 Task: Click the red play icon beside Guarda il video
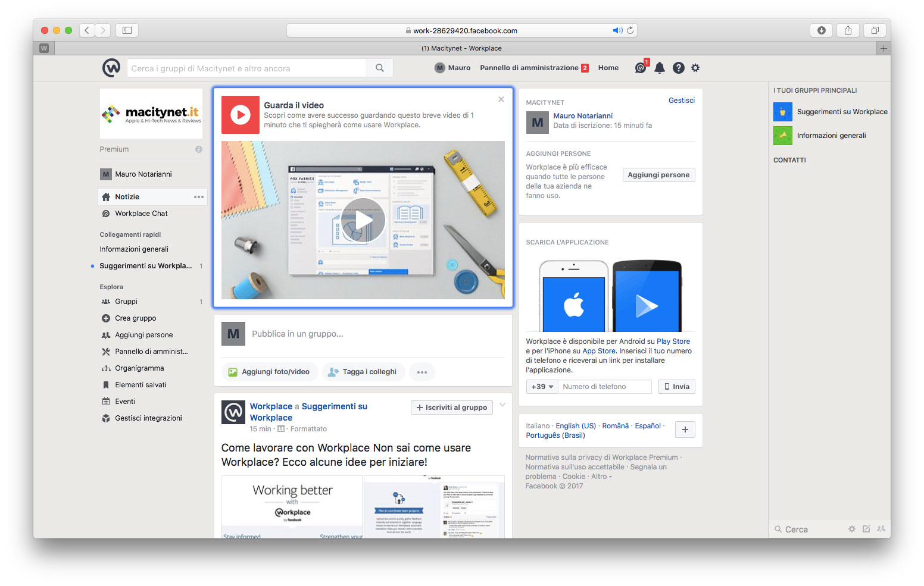pos(241,115)
